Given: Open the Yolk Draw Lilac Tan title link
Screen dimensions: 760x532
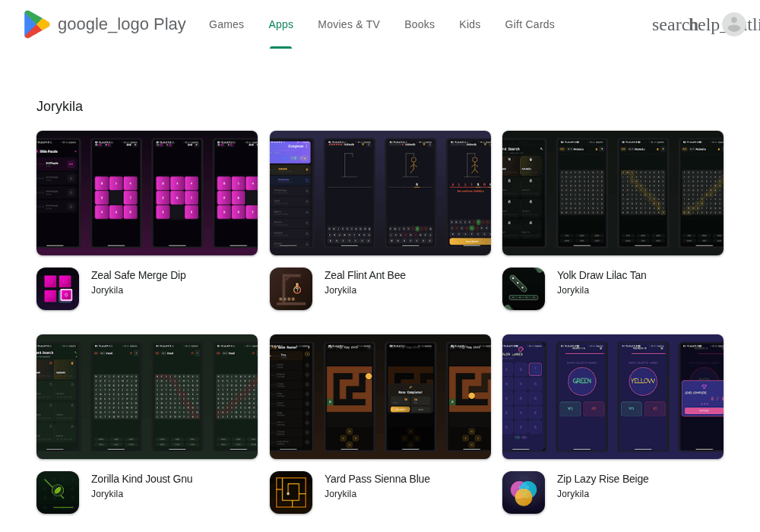Looking at the screenshot, I should pyautogui.click(x=601, y=275).
